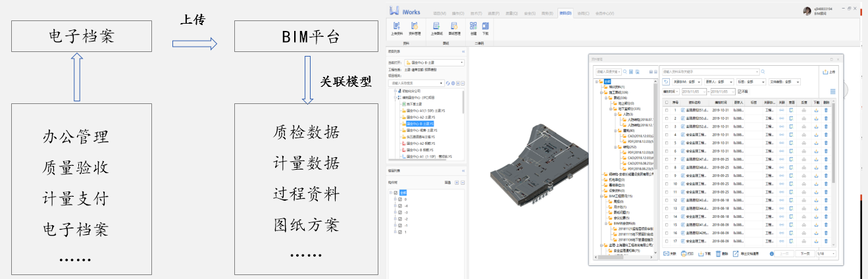Collapse the 楼层列表 panel
This screenshot has height=279, width=868.
click(x=463, y=170)
